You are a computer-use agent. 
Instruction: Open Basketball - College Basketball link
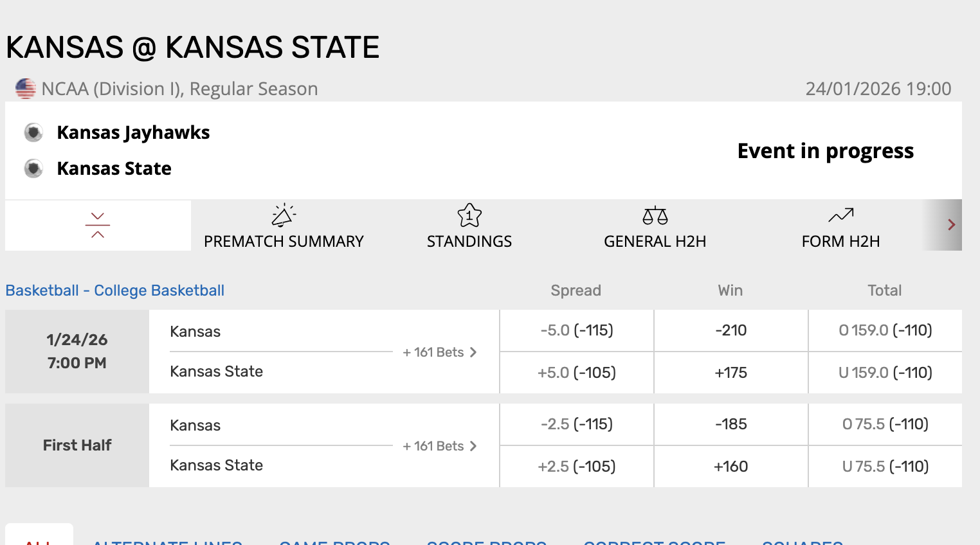click(115, 290)
